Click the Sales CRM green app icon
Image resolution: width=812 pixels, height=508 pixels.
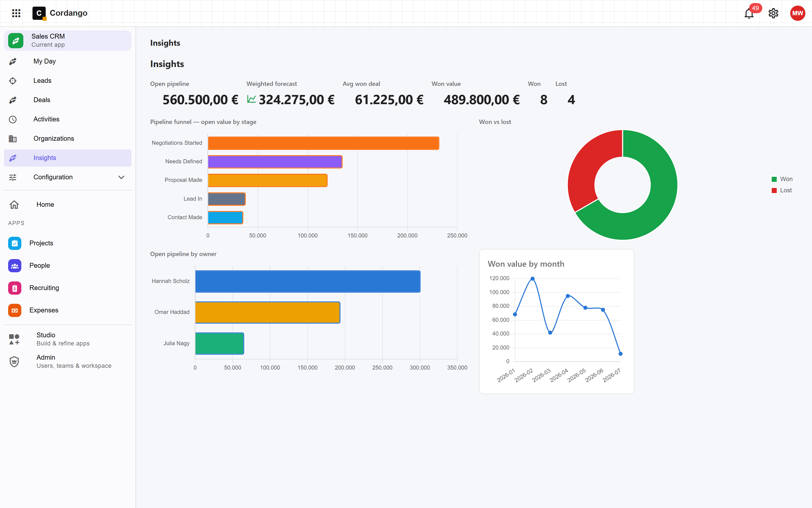coord(16,41)
